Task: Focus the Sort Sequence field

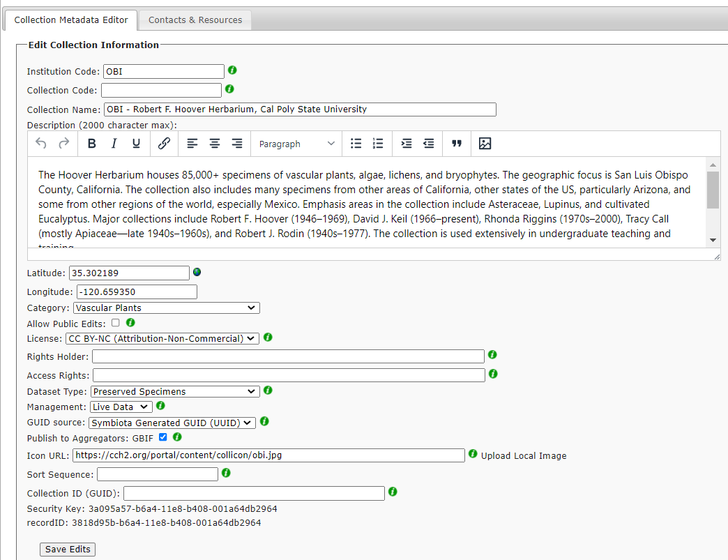Action: coord(158,474)
